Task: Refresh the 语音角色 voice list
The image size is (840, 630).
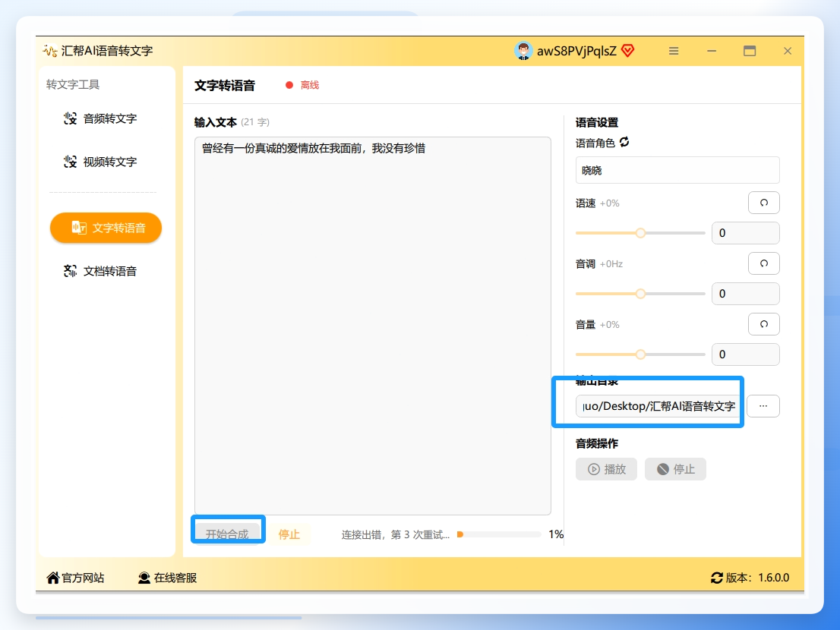Action: pyautogui.click(x=624, y=143)
